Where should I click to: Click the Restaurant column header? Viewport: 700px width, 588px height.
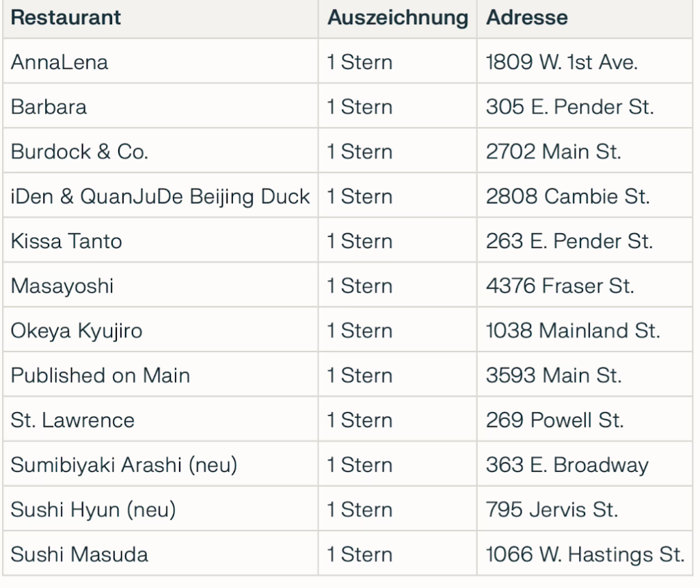pyautogui.click(x=66, y=18)
